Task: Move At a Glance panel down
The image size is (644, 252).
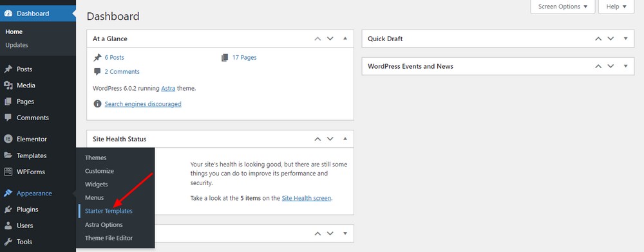Action: (x=330, y=39)
